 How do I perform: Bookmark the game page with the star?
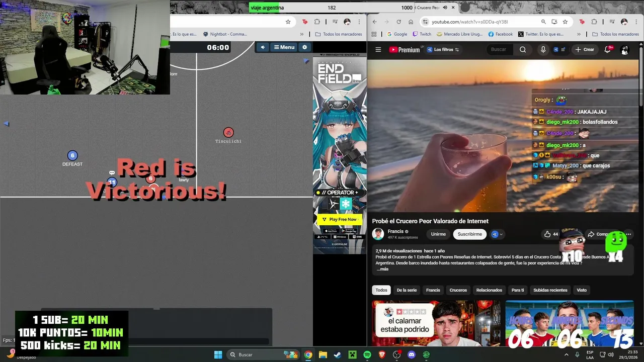pos(288,22)
